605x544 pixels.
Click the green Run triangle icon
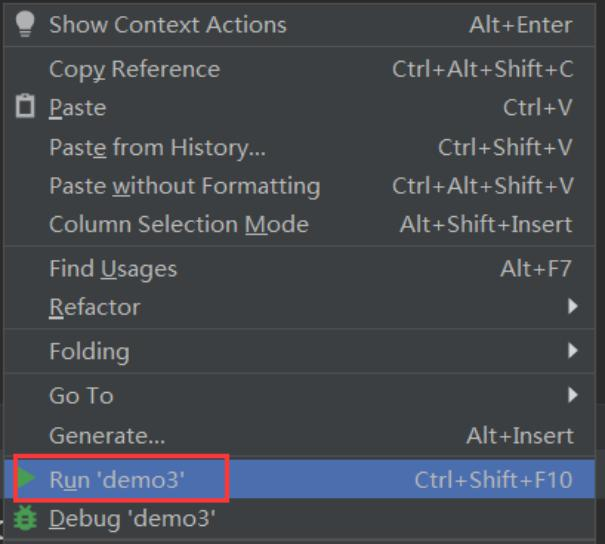26,480
